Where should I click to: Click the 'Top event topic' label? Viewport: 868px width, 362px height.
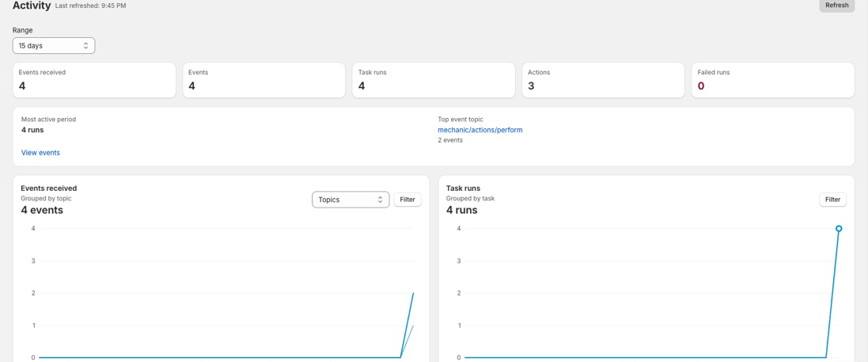click(x=460, y=119)
